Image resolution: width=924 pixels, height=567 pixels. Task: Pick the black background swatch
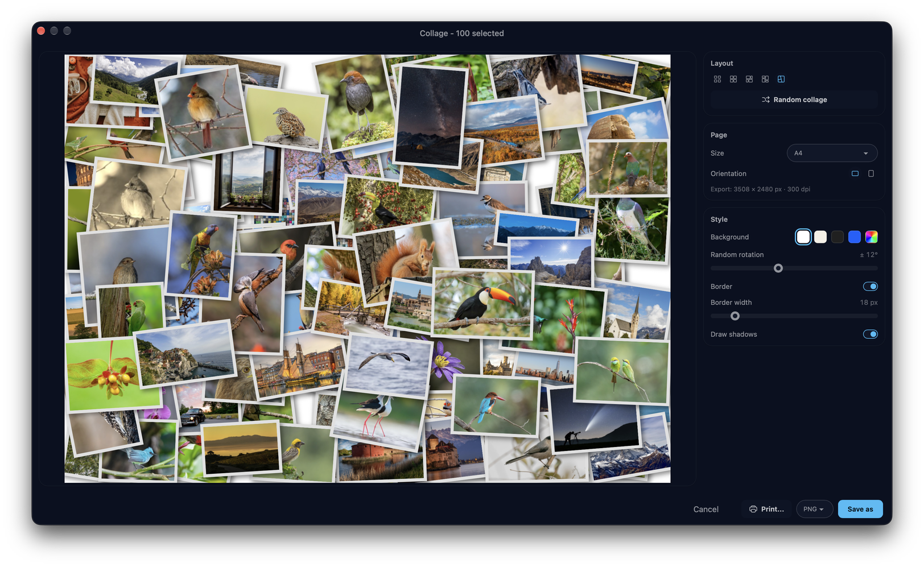click(x=838, y=237)
